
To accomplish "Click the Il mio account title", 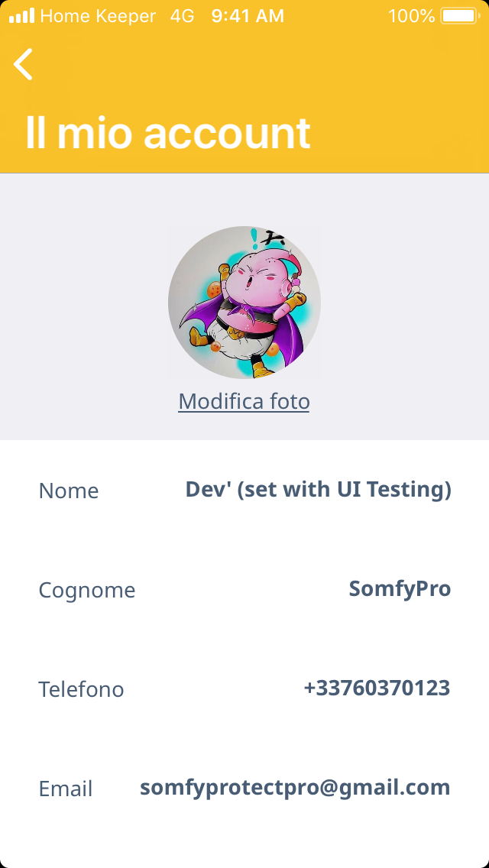I will click(x=168, y=133).
